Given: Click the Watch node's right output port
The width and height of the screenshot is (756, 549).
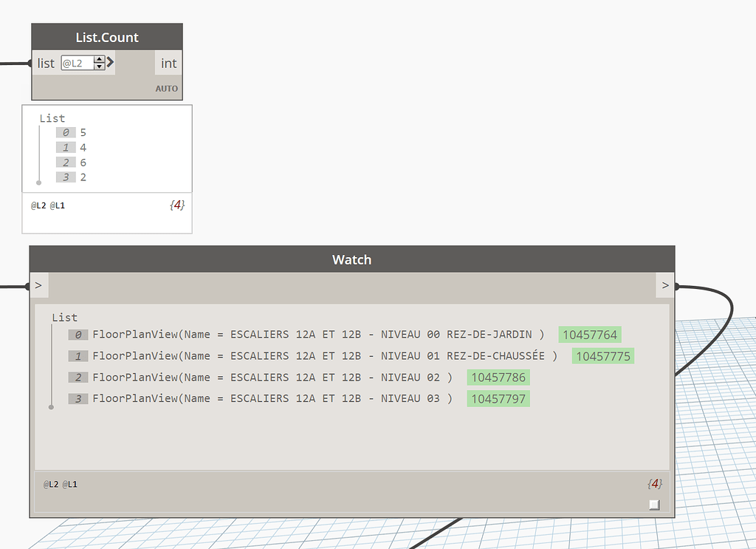Looking at the screenshot, I should point(665,284).
